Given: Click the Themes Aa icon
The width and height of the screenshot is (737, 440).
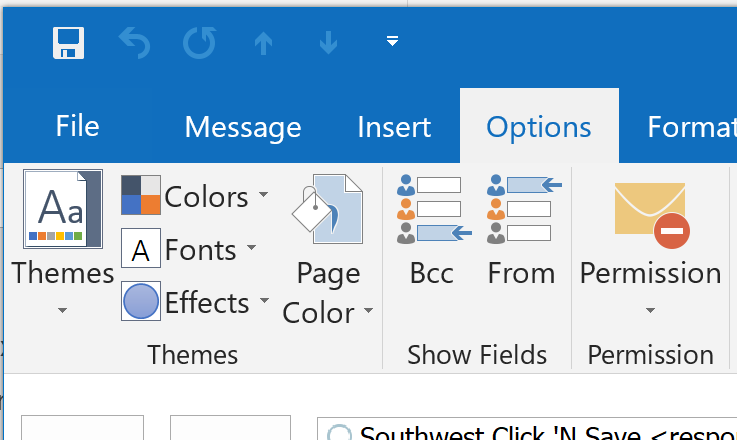Looking at the screenshot, I should pos(62,209).
